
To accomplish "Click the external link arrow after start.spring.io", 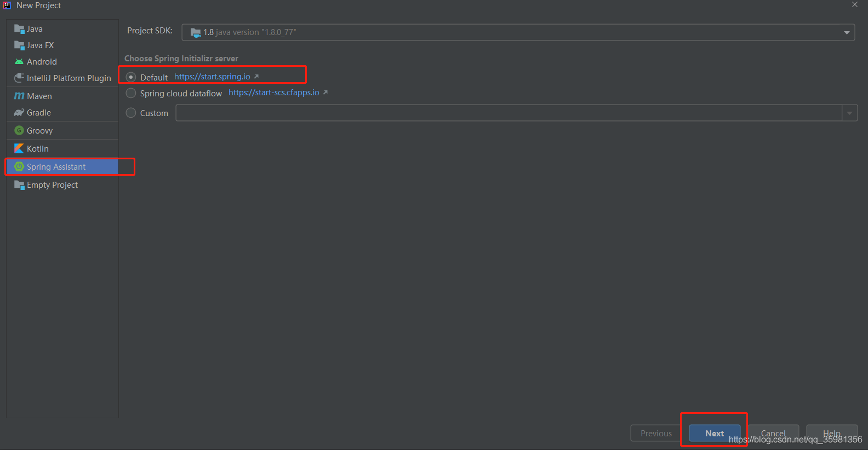I will (x=256, y=77).
